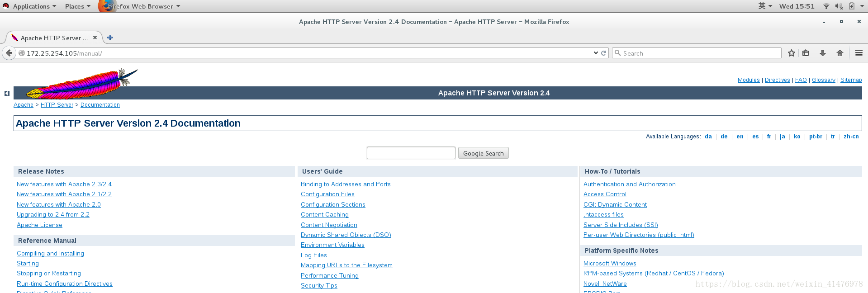Viewport: 868px width, 293px height.
Task: Click the Documentation breadcrumb link
Action: pyautogui.click(x=100, y=105)
